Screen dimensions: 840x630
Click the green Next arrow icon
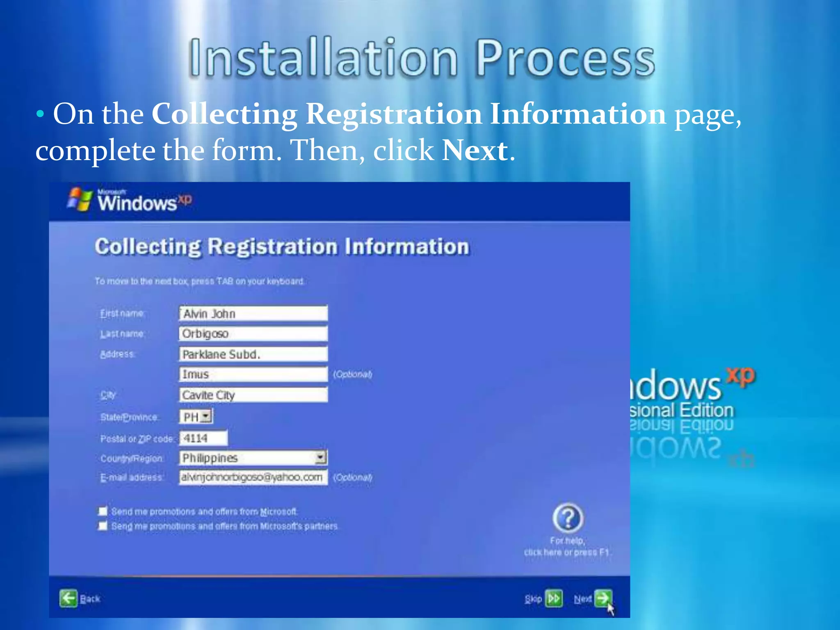[x=603, y=598]
